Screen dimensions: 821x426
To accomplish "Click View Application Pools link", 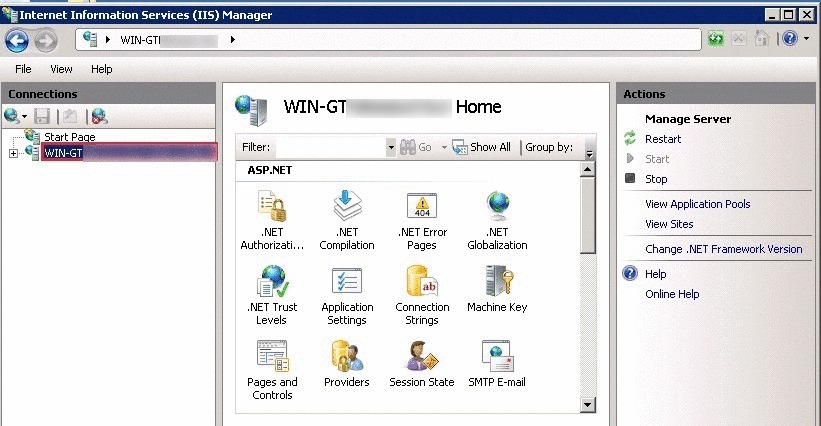I will pos(697,204).
